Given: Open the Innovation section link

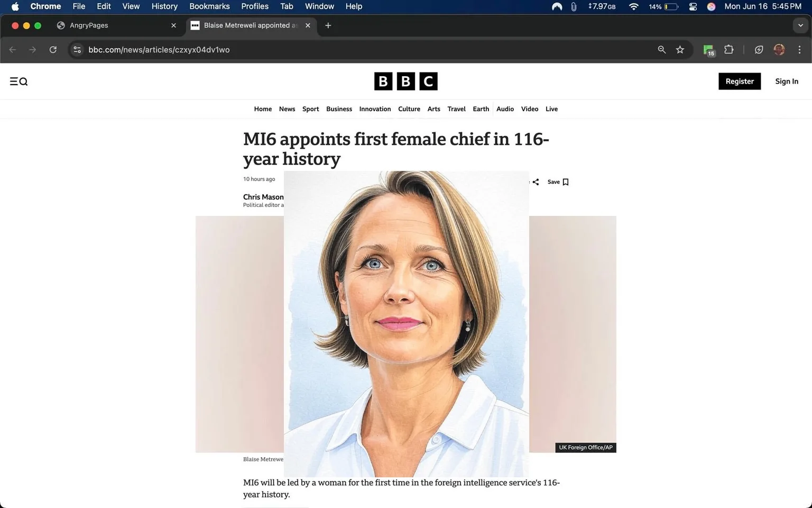Looking at the screenshot, I should point(375,108).
